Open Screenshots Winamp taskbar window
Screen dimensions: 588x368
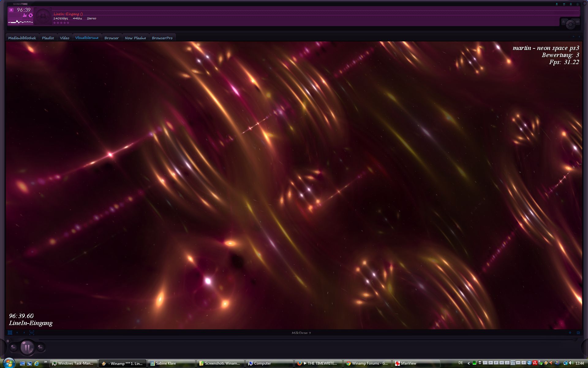click(221, 363)
